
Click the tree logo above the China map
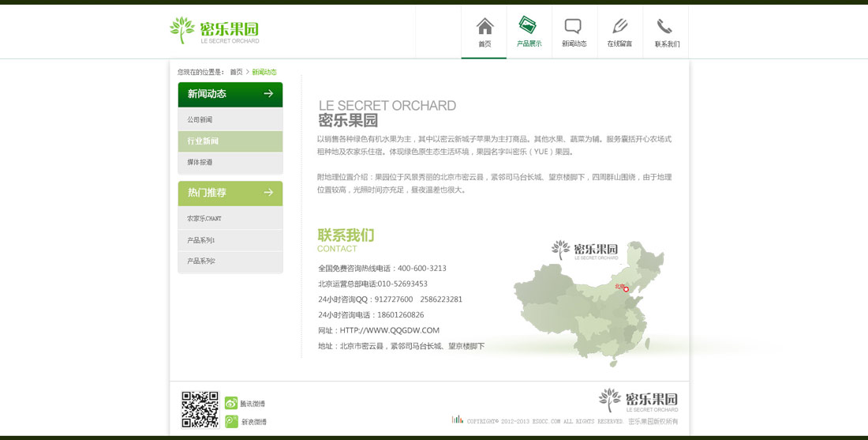click(561, 250)
